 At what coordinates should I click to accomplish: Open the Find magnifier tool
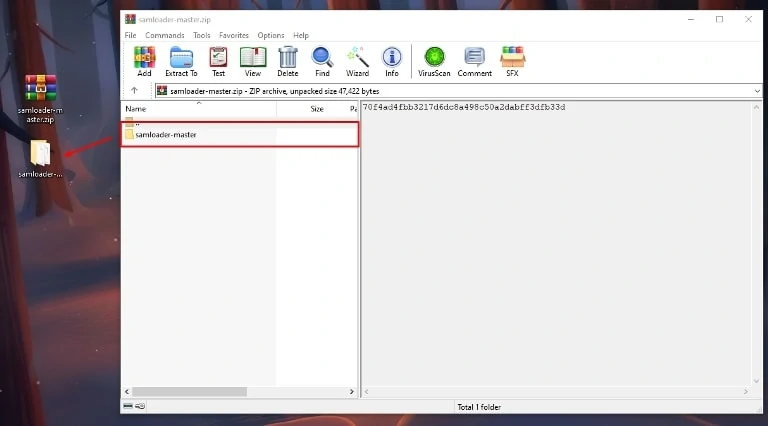[x=322, y=61]
